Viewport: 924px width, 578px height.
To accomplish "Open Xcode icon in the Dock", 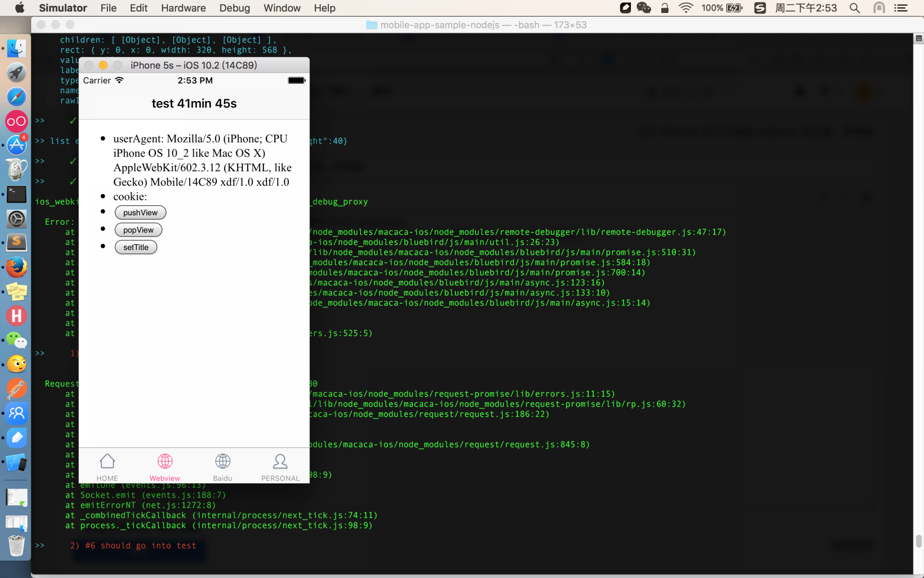I will [x=16, y=462].
